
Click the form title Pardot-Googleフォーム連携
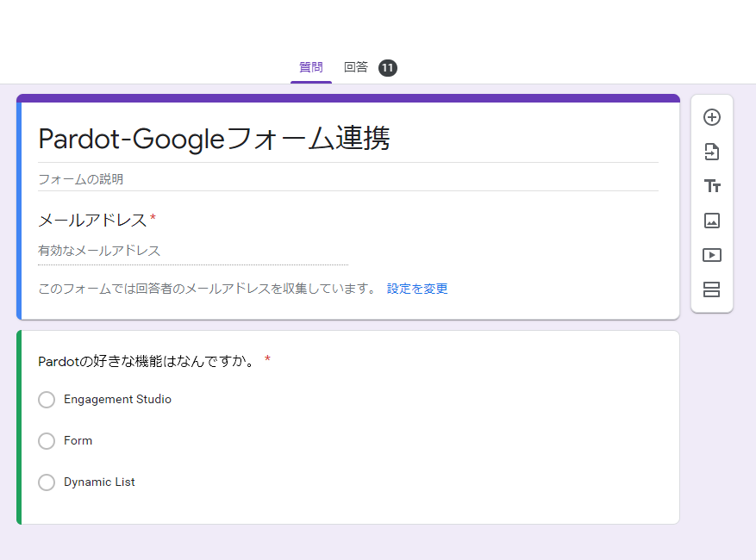214,139
